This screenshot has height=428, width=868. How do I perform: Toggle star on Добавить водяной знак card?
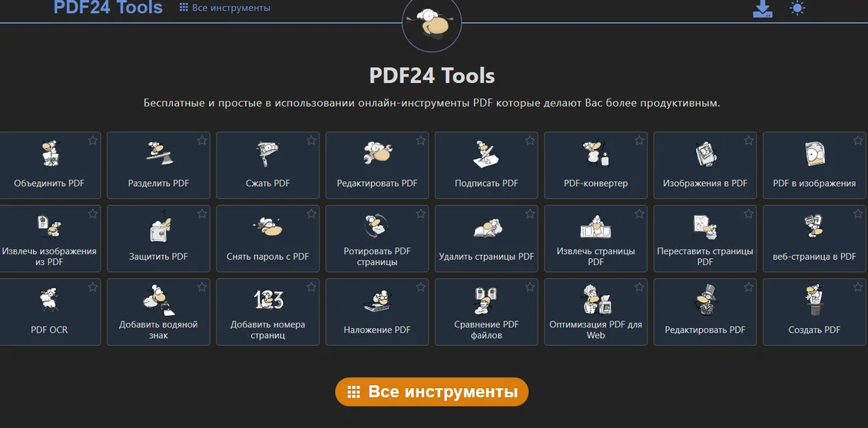(202, 287)
